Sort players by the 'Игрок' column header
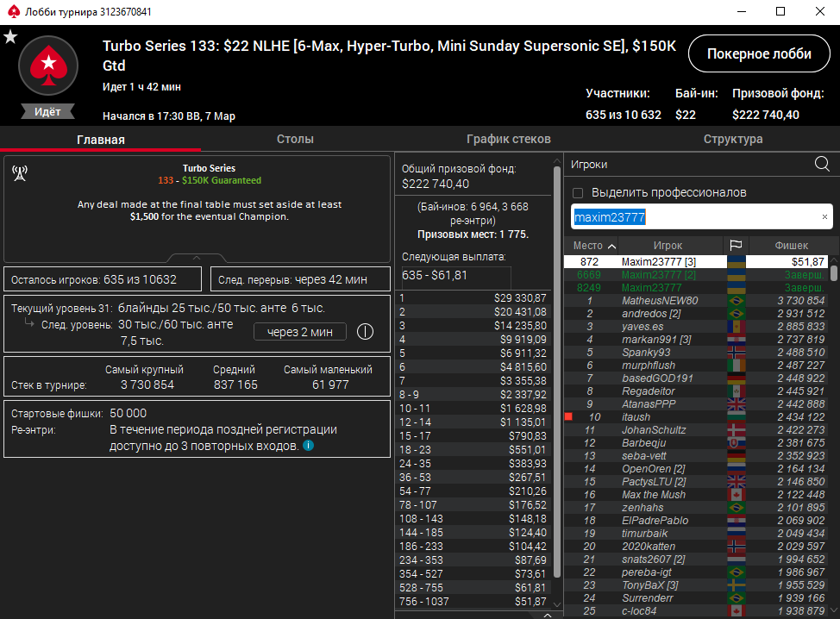The width and height of the screenshot is (840, 619). point(668,245)
